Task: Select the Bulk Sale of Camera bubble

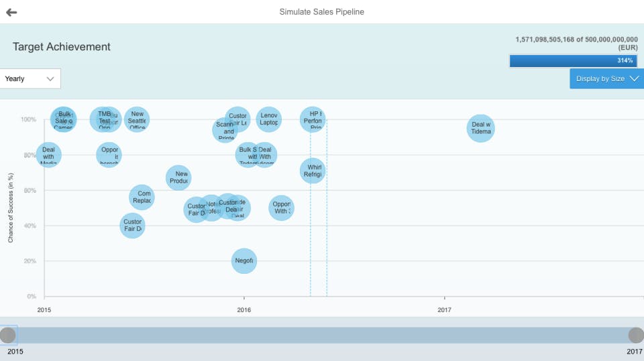Action: tap(63, 119)
